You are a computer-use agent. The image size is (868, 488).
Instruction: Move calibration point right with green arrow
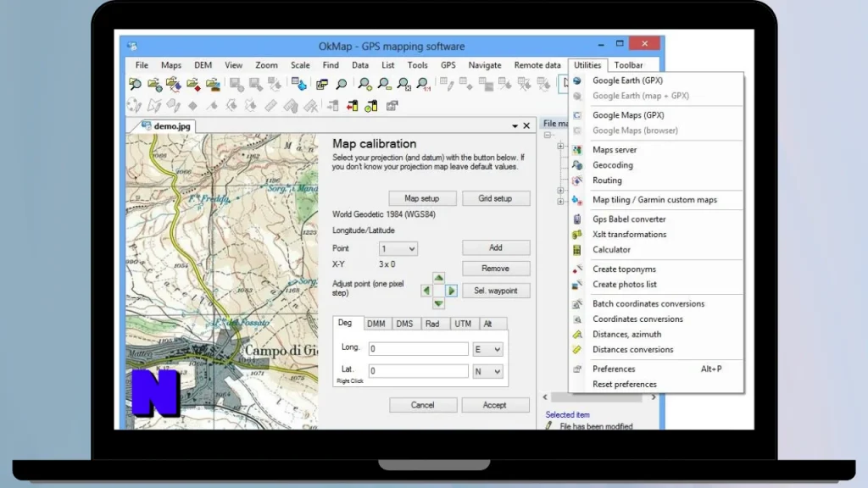[451, 291]
